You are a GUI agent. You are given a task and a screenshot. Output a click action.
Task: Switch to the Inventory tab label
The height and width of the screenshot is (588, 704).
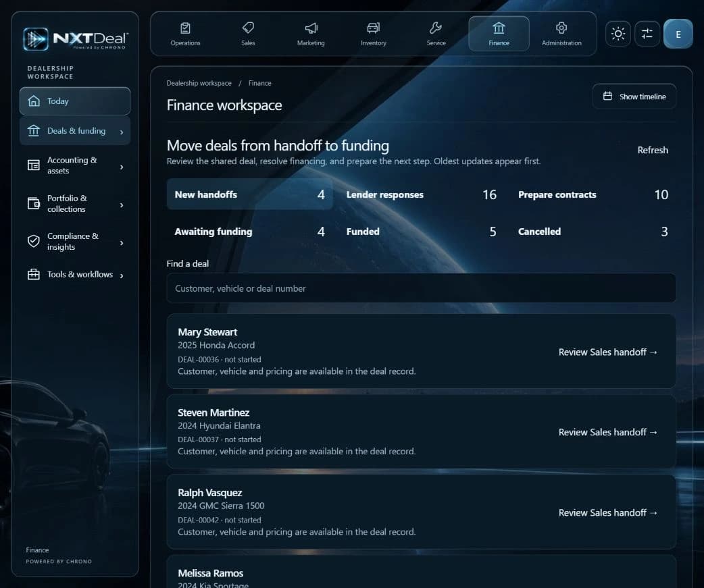374,43
